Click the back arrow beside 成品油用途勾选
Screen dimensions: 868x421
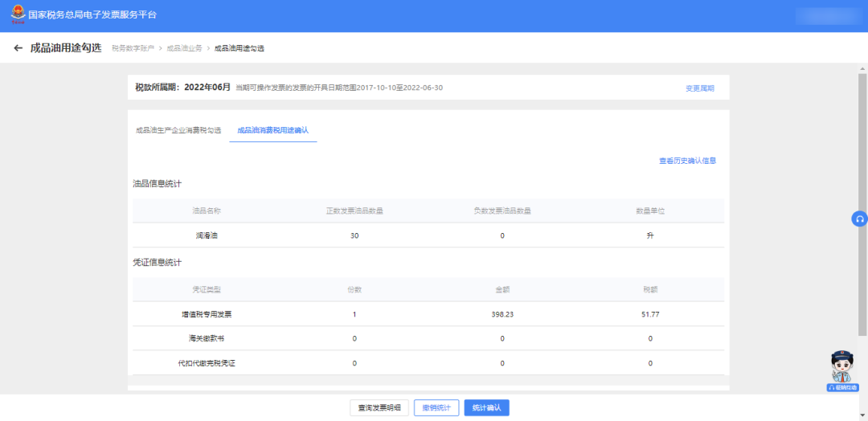click(18, 48)
